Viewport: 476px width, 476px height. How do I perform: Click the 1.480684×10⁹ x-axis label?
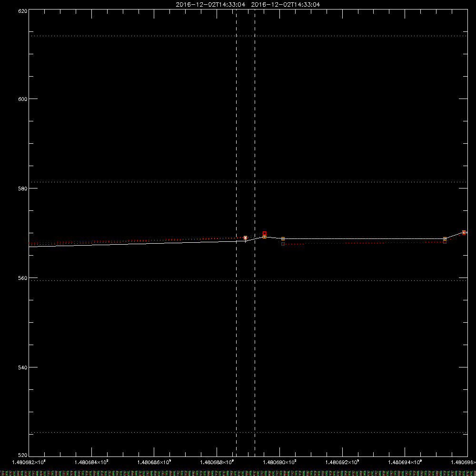[91, 462]
